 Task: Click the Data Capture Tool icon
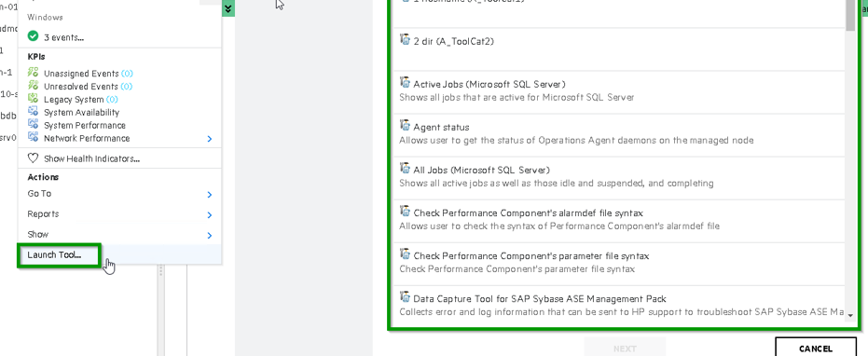pyautogui.click(x=405, y=296)
